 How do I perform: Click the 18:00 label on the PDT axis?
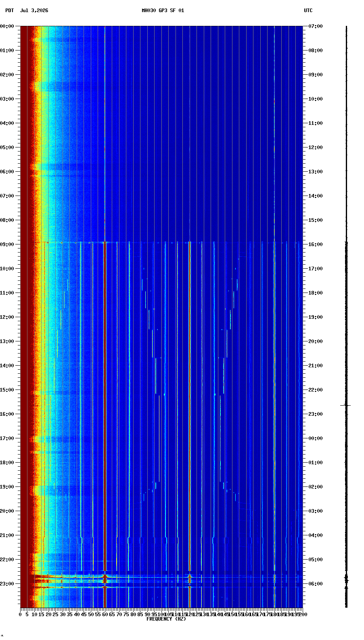7,463
